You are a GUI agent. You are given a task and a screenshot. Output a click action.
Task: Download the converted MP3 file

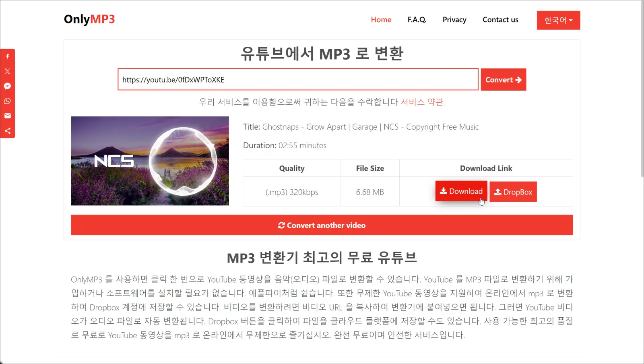pyautogui.click(x=461, y=191)
